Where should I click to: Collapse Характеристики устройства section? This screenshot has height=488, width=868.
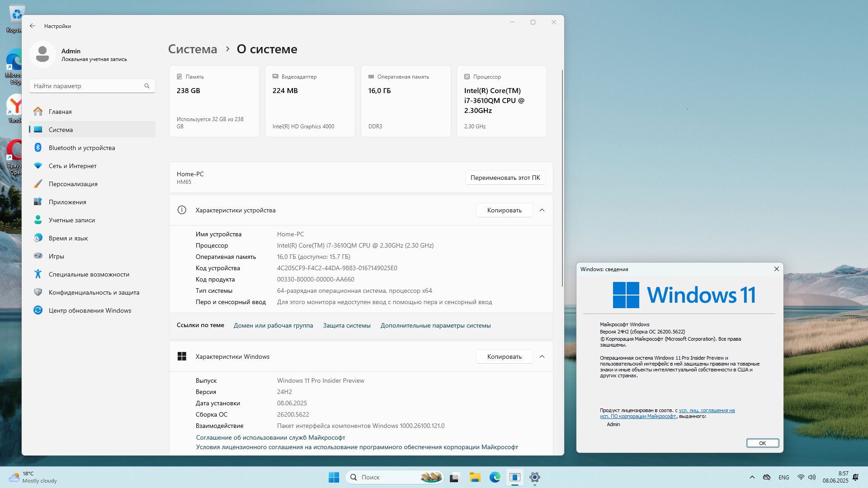click(x=542, y=210)
